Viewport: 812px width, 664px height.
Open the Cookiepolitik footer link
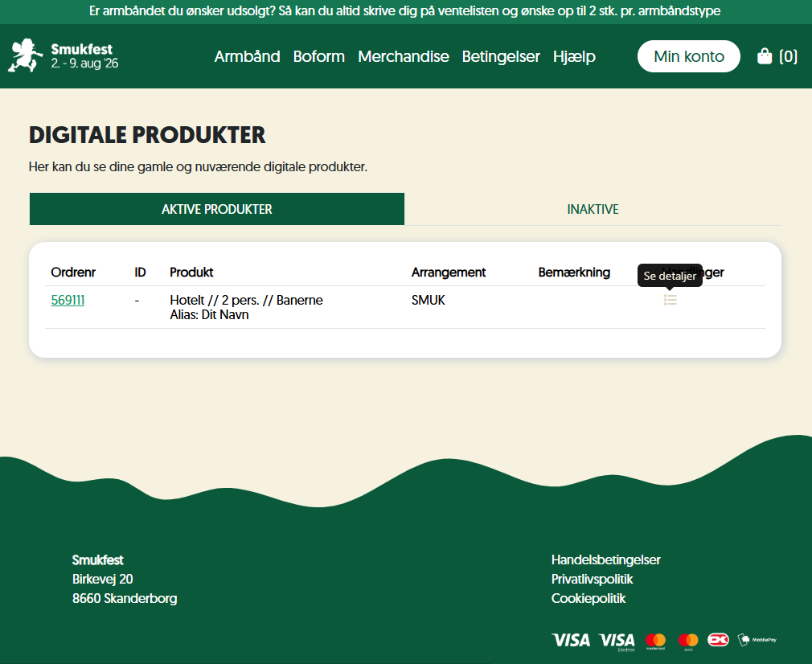click(x=588, y=598)
